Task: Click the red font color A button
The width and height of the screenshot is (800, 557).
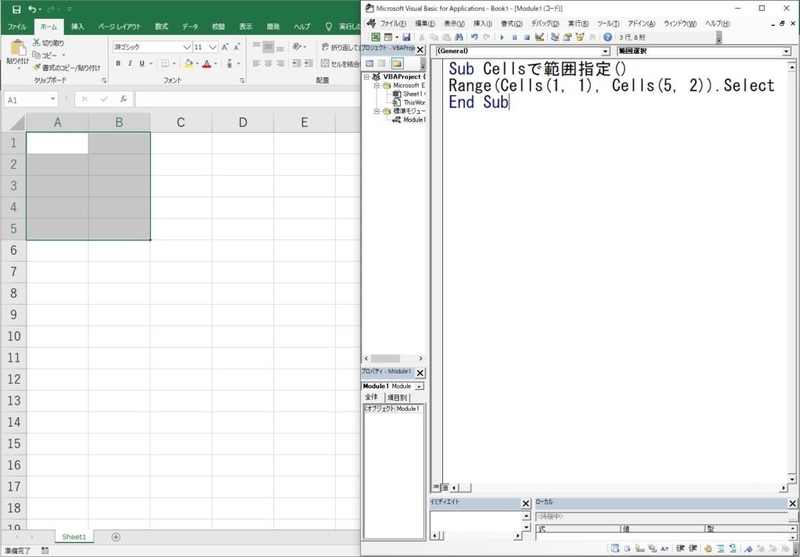Action: 207,63
